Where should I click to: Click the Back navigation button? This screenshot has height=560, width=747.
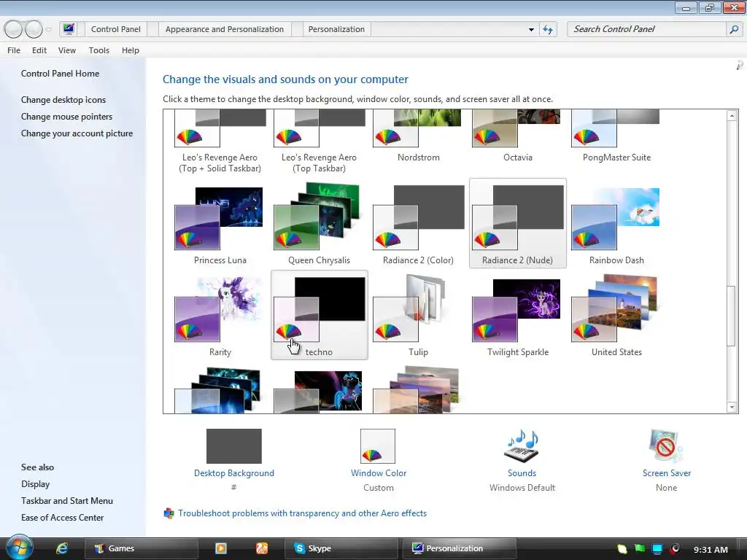(x=13, y=29)
